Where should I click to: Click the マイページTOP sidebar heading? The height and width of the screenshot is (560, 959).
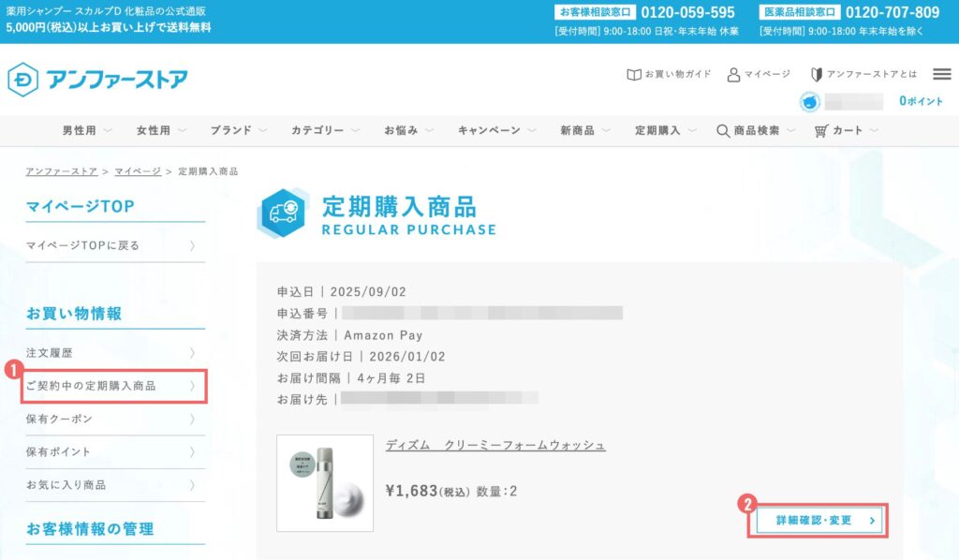pyautogui.click(x=81, y=207)
